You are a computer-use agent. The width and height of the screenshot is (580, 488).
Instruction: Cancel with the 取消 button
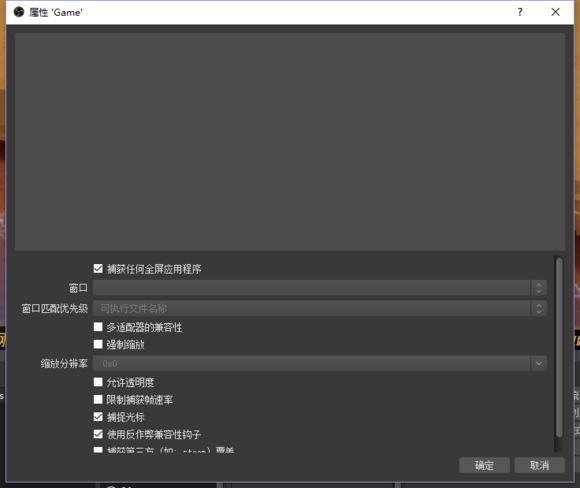pyautogui.click(x=540, y=465)
